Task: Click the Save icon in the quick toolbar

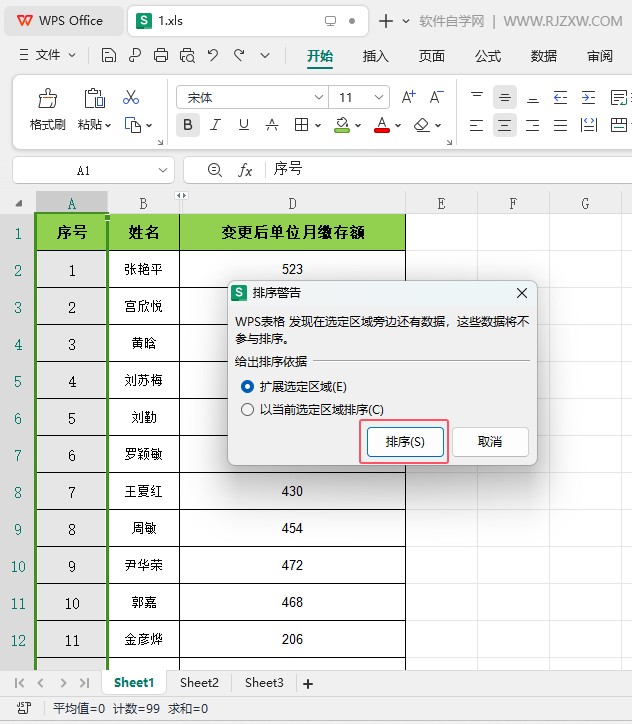Action: point(108,55)
